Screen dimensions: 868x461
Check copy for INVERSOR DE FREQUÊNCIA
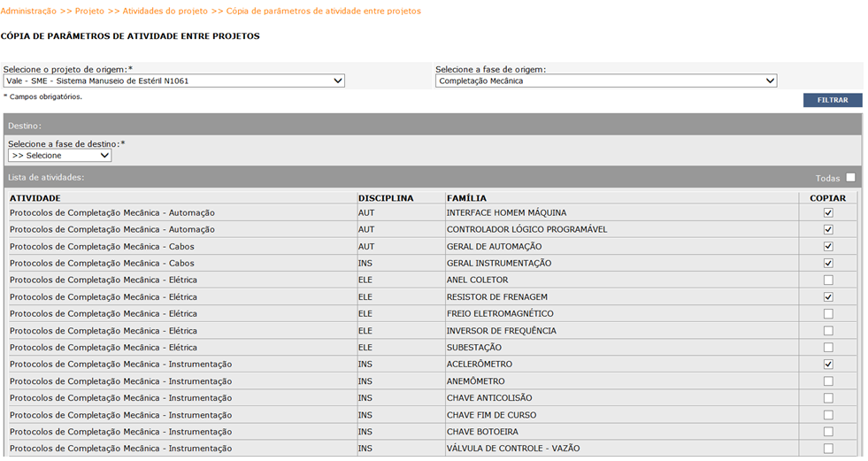(828, 331)
